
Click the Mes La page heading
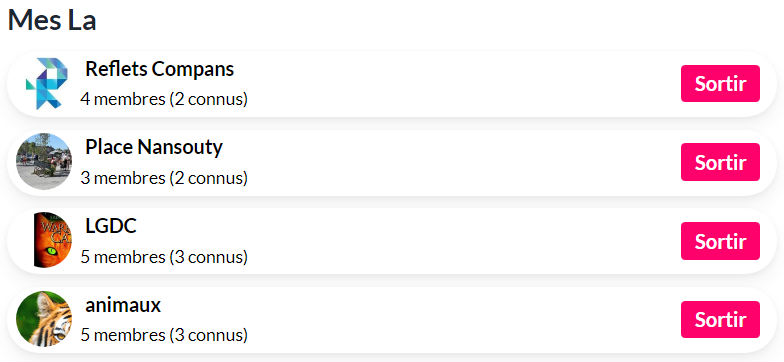point(52,20)
